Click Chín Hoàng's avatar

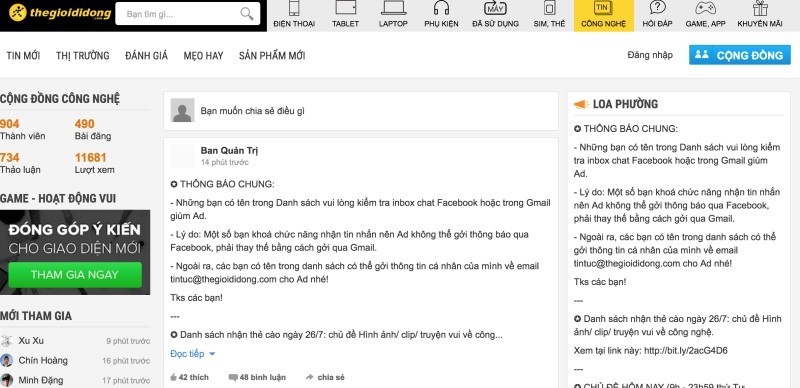click(x=7, y=360)
